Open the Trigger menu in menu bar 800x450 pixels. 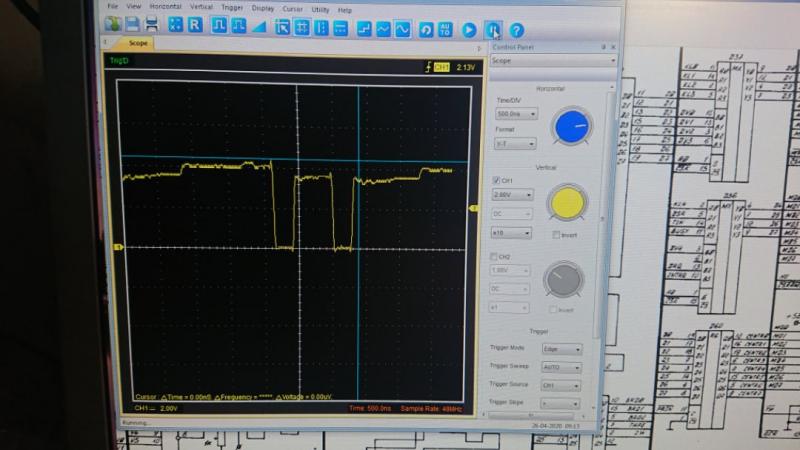click(231, 8)
